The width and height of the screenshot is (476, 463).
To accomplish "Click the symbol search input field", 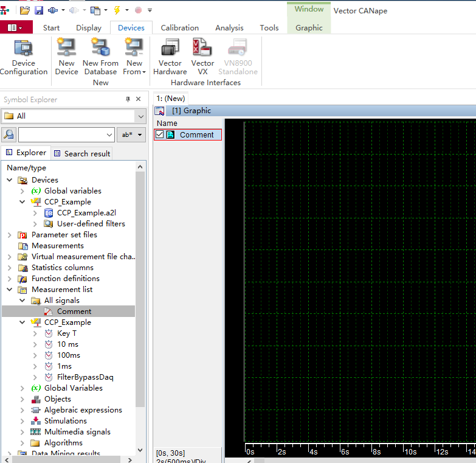I will tap(66, 134).
